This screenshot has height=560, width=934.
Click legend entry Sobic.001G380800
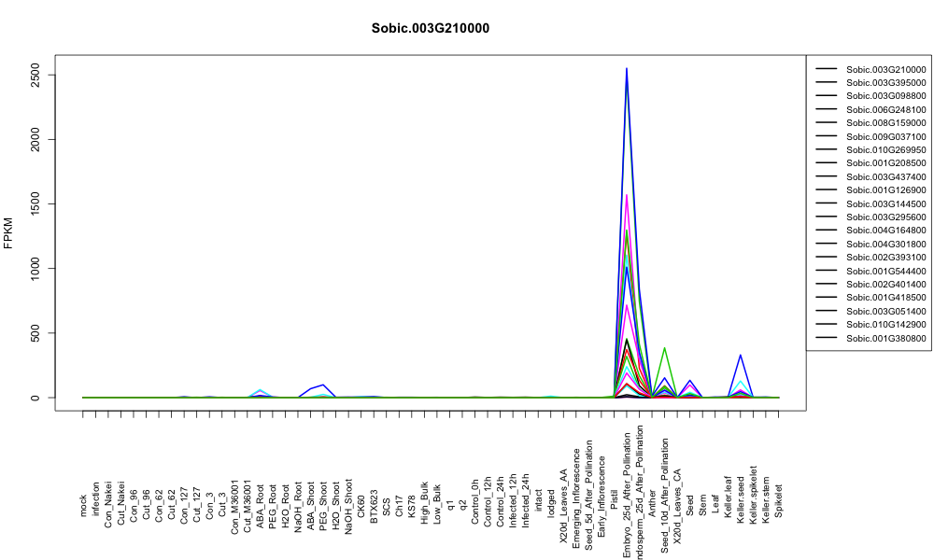pos(885,338)
